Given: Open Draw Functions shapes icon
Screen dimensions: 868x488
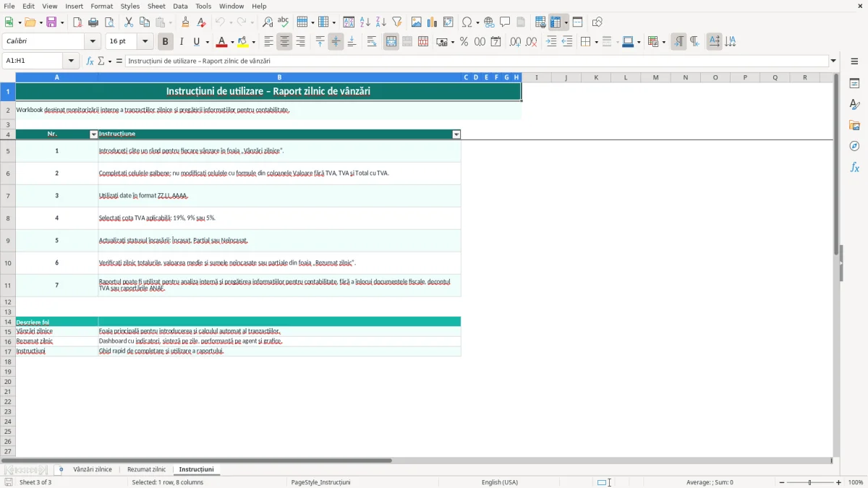Looking at the screenshot, I should pyautogui.click(x=597, y=22).
